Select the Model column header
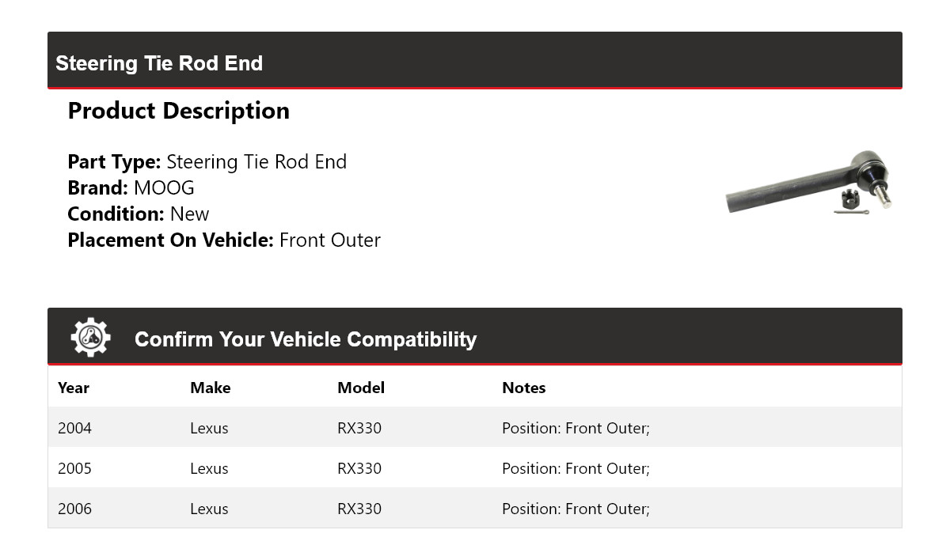950x560 pixels. 361,388
